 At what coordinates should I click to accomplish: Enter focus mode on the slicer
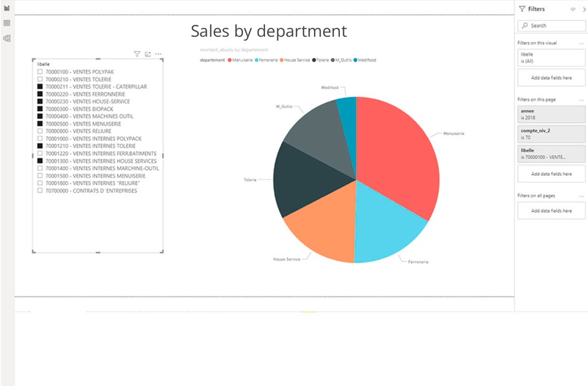point(148,54)
